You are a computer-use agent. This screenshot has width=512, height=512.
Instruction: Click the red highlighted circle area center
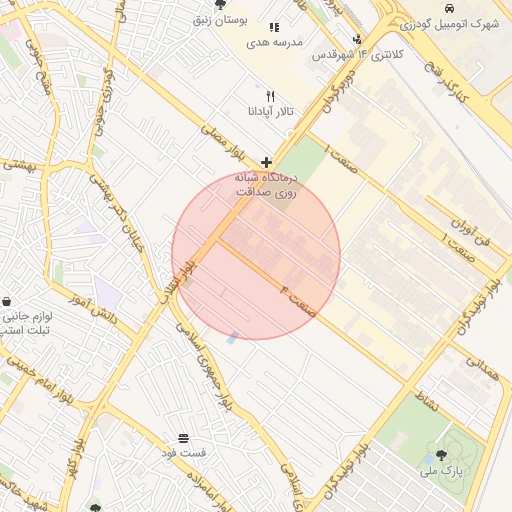point(256,256)
